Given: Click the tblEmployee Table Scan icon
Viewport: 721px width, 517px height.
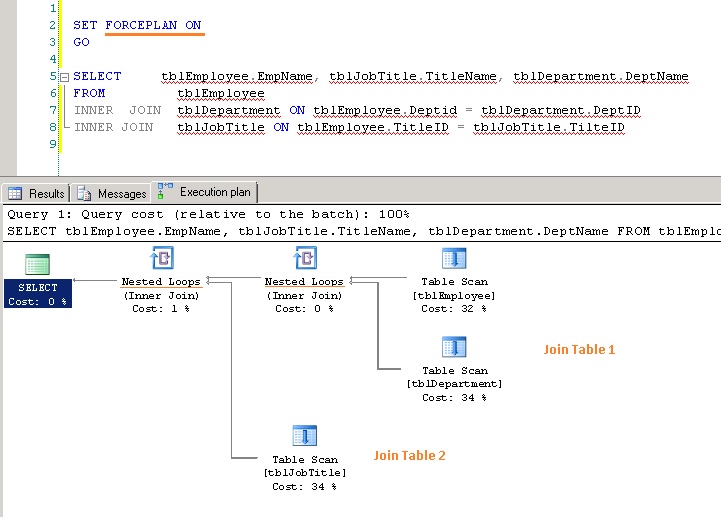Looking at the screenshot, I should 453,259.
